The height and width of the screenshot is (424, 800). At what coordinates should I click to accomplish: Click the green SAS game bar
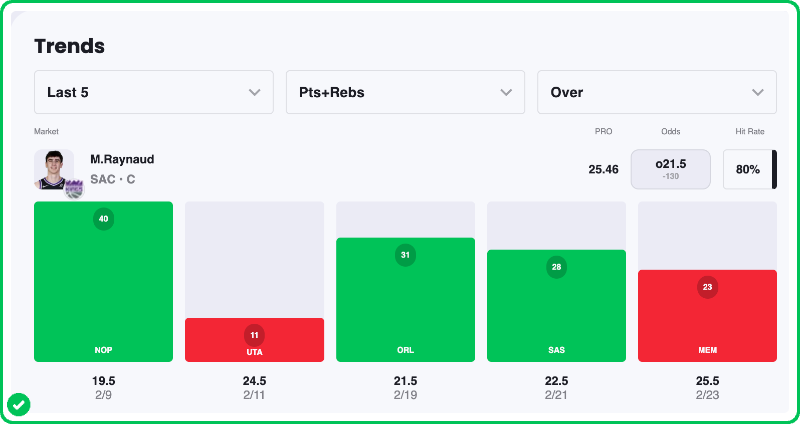(556, 315)
